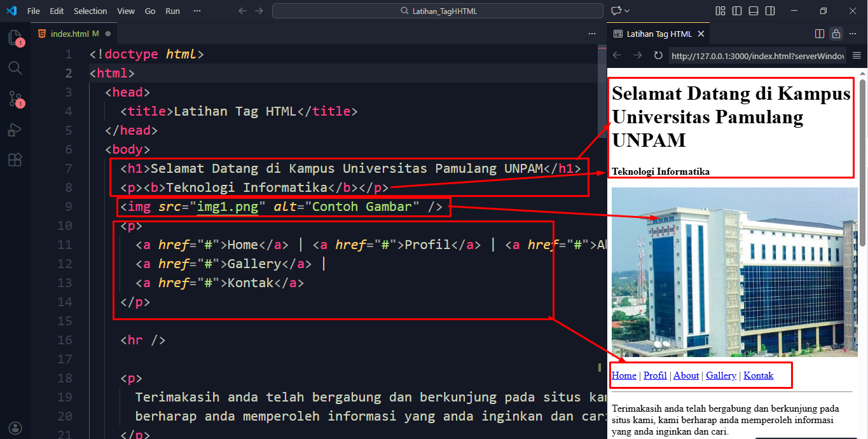This screenshot has width=868, height=439.
Task: Expand the Copilot chat dropdown arrow
Action: pyautogui.click(x=627, y=11)
